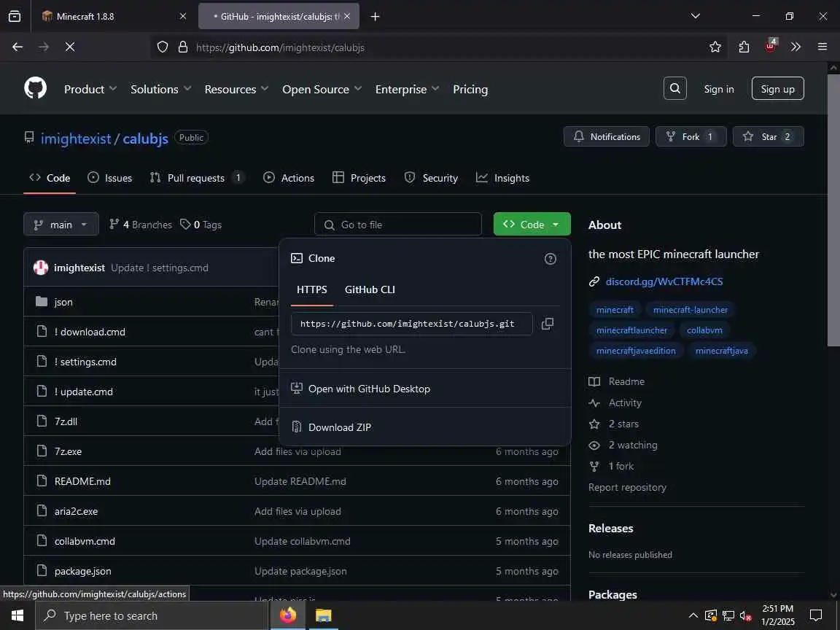List all tabs chevron in tab bar
840x630 pixels.
tap(696, 16)
